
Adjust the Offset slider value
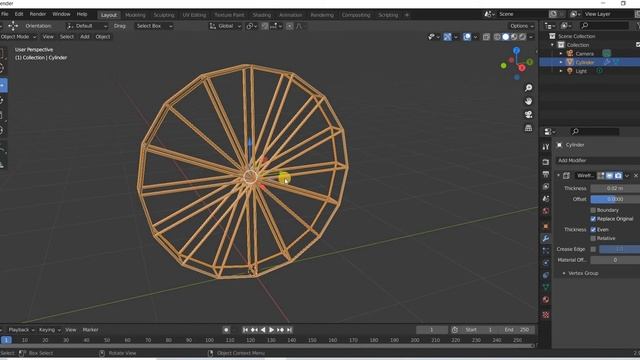(615, 199)
